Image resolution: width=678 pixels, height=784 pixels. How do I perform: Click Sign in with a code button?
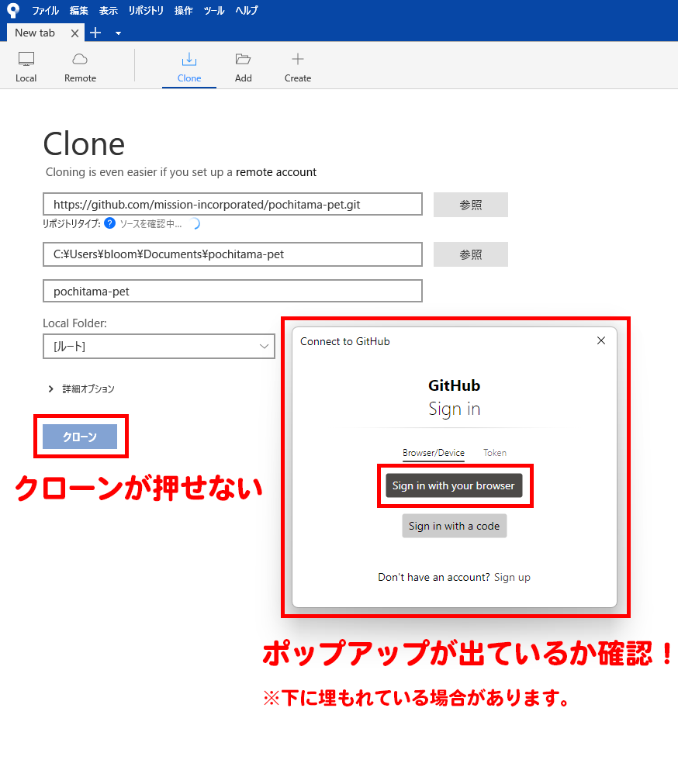point(454,526)
